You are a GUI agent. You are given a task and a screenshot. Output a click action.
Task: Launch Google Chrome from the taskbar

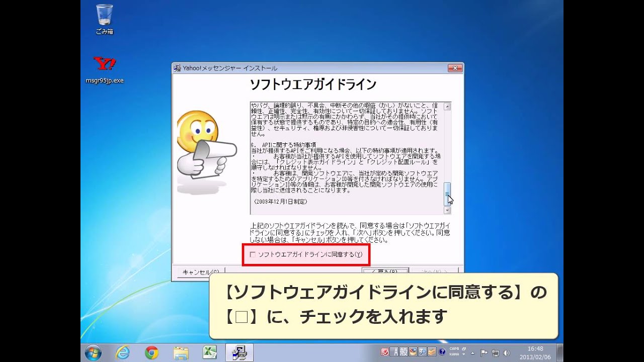[151, 353]
